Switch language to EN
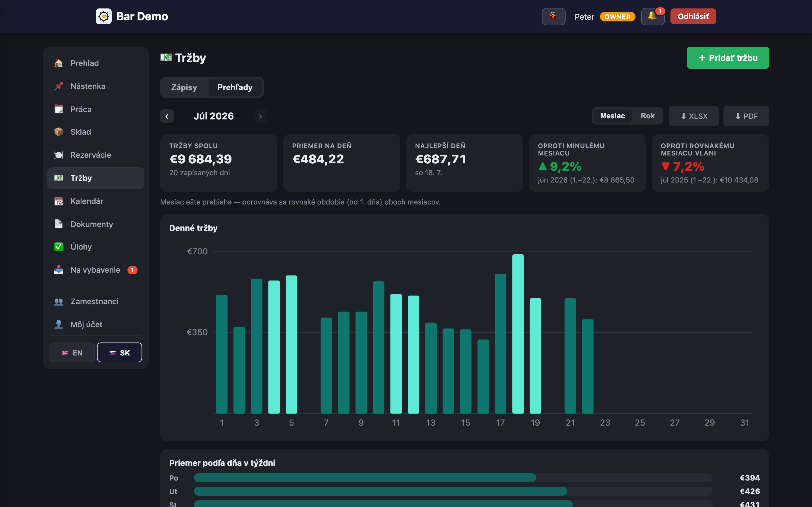This screenshot has width=812, height=507. (x=72, y=352)
